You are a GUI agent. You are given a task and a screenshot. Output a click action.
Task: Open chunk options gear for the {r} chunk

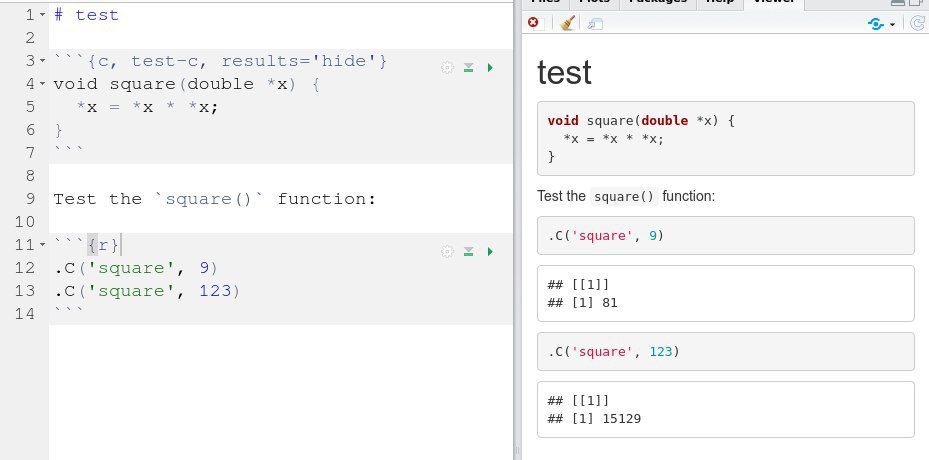point(447,252)
